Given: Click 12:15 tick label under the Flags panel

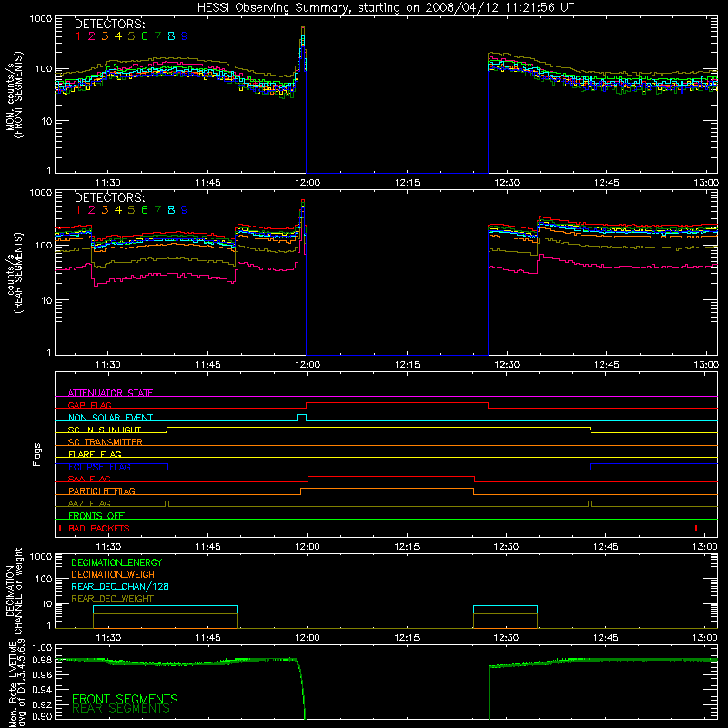Looking at the screenshot, I should (407, 547).
